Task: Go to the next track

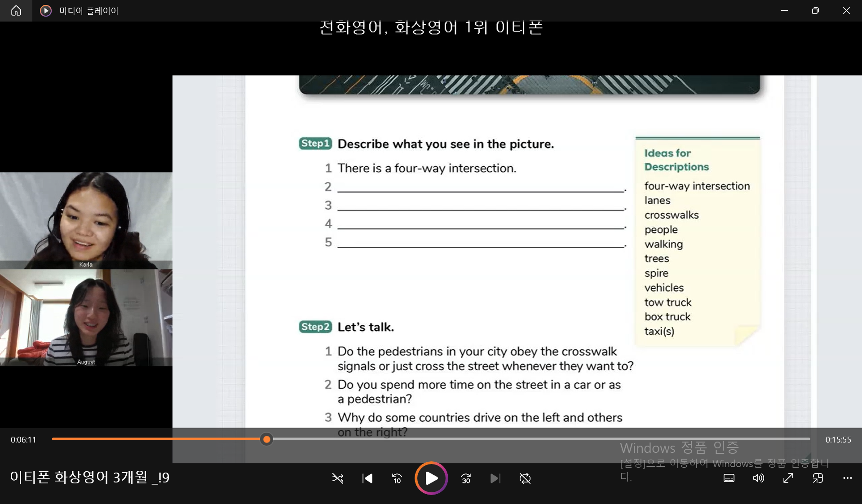Action: [x=495, y=478]
